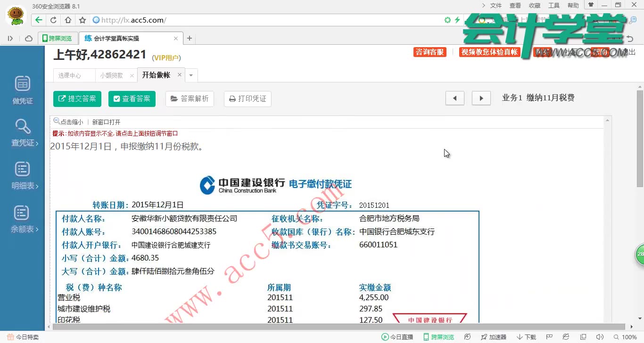Open the 工具 menu
The height and width of the screenshot is (343, 644).
pyautogui.click(x=553, y=5)
